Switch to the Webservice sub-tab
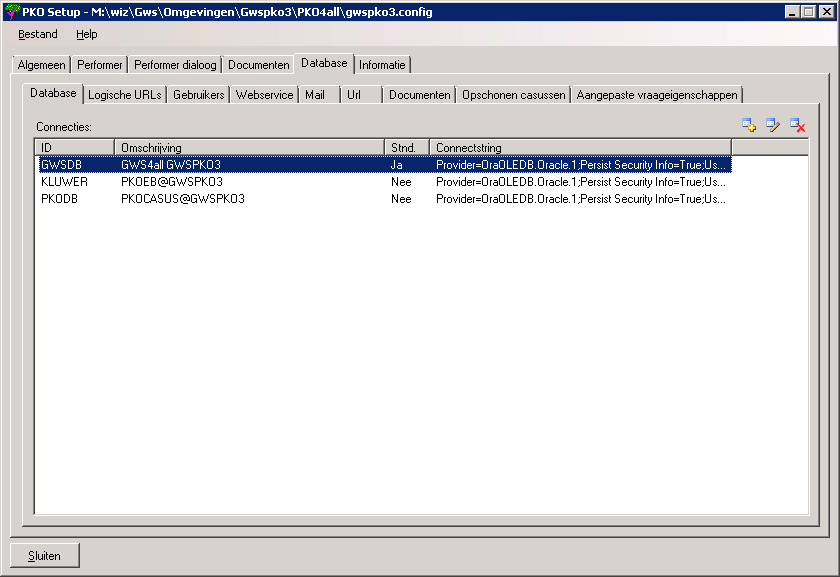840x577 pixels. click(265, 95)
